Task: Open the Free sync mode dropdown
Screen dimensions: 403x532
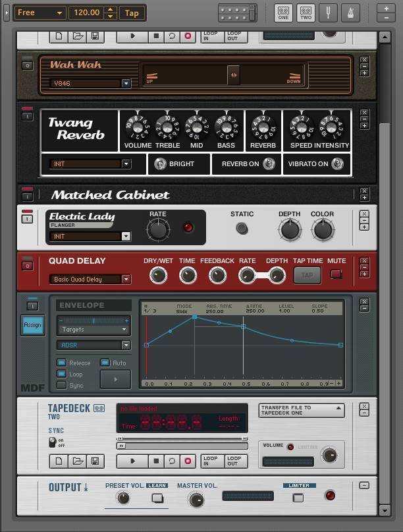Action: (40, 13)
